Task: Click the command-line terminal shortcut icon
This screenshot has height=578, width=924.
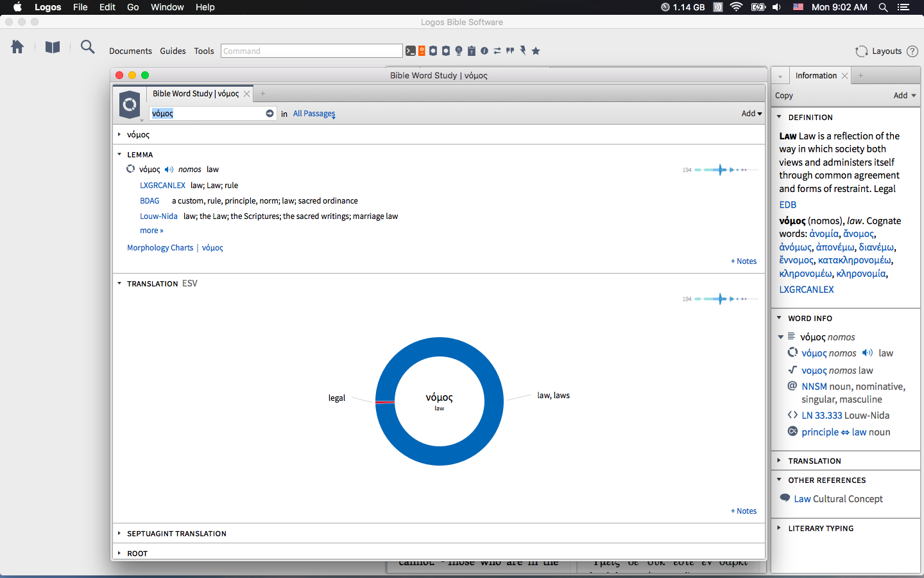Action: click(411, 51)
